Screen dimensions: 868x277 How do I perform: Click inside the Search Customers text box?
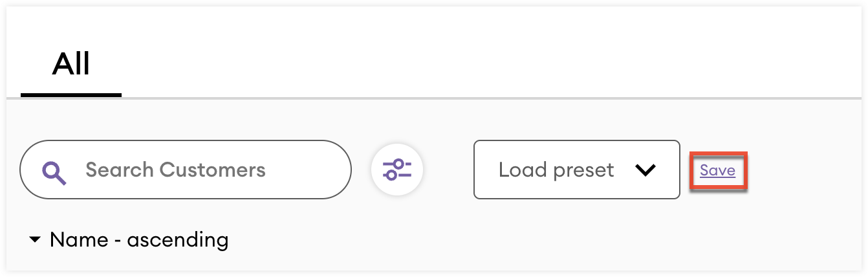point(194,170)
